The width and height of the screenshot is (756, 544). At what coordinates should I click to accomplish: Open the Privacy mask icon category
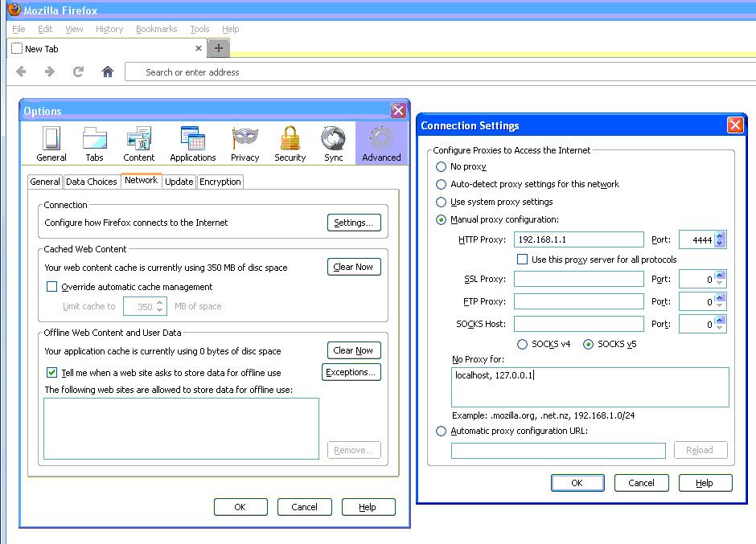coord(245,144)
